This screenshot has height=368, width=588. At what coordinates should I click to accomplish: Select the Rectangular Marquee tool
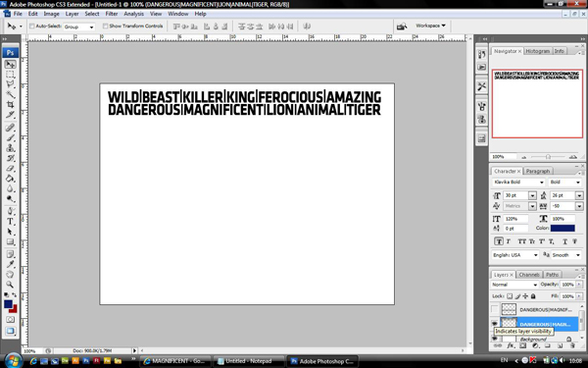coord(10,75)
